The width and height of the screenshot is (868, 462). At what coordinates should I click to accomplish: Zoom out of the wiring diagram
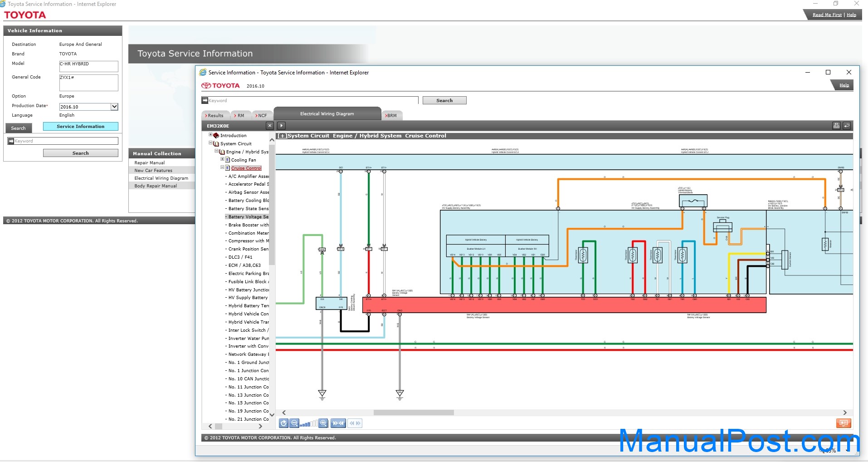(294, 423)
